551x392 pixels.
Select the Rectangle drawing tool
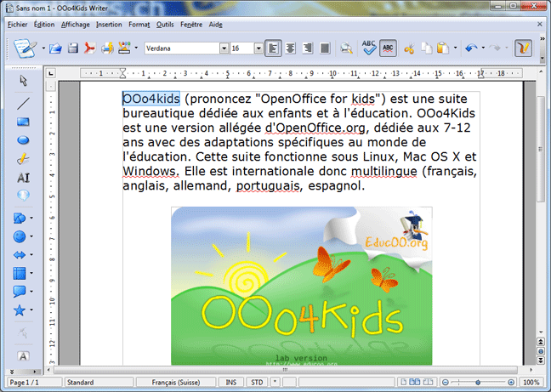coord(23,122)
